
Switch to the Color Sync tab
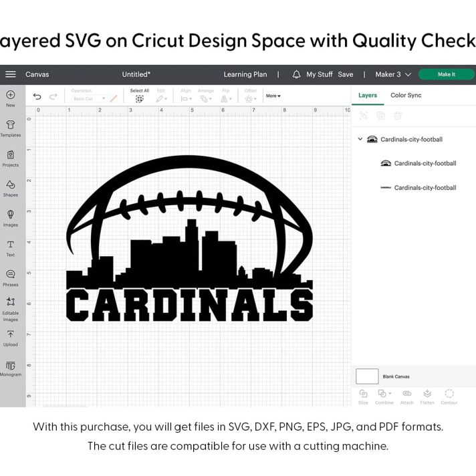406,96
